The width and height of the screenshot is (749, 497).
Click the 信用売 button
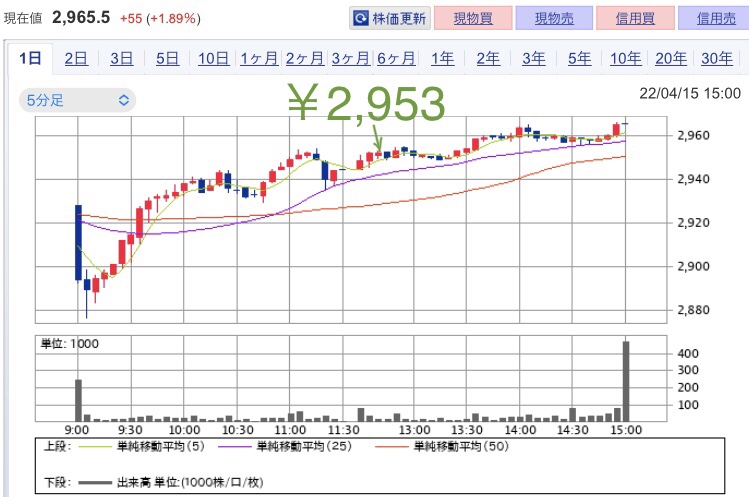pyautogui.click(x=715, y=18)
